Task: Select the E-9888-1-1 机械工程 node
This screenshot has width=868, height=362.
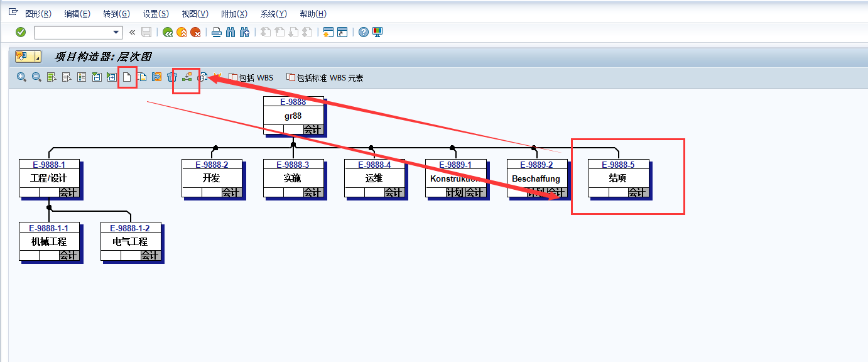Action: [x=49, y=241]
